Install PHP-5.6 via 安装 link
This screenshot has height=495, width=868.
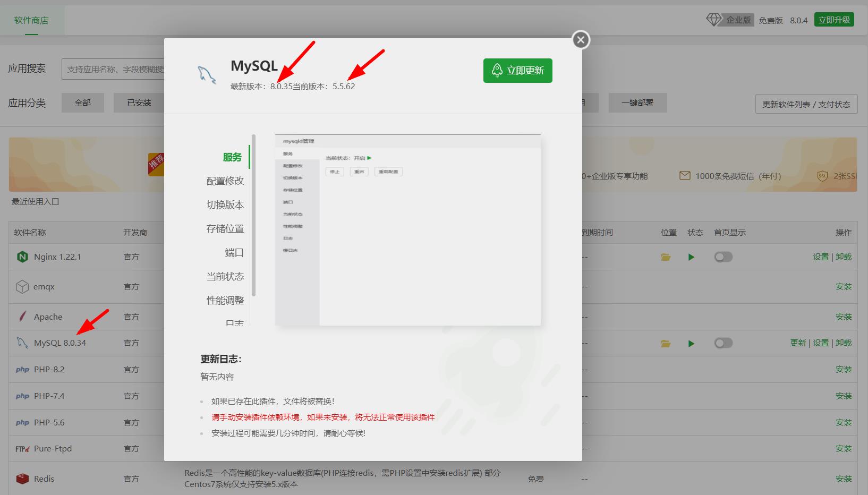click(844, 423)
